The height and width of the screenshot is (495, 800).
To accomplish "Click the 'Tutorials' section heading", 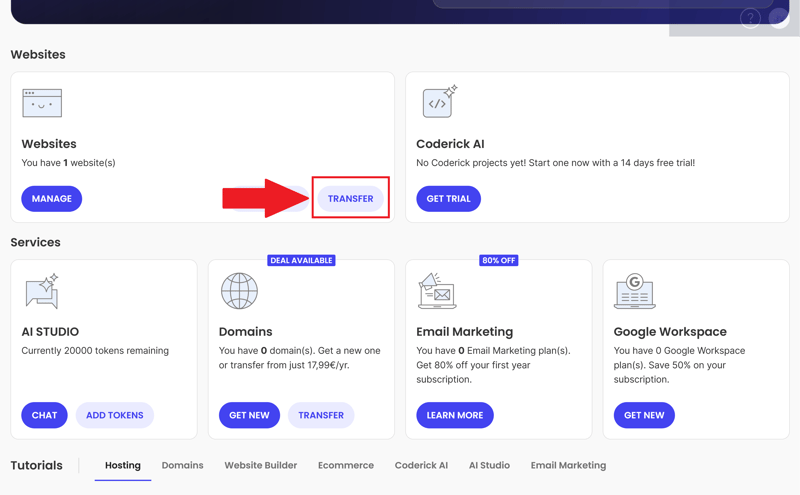I will [x=37, y=465].
